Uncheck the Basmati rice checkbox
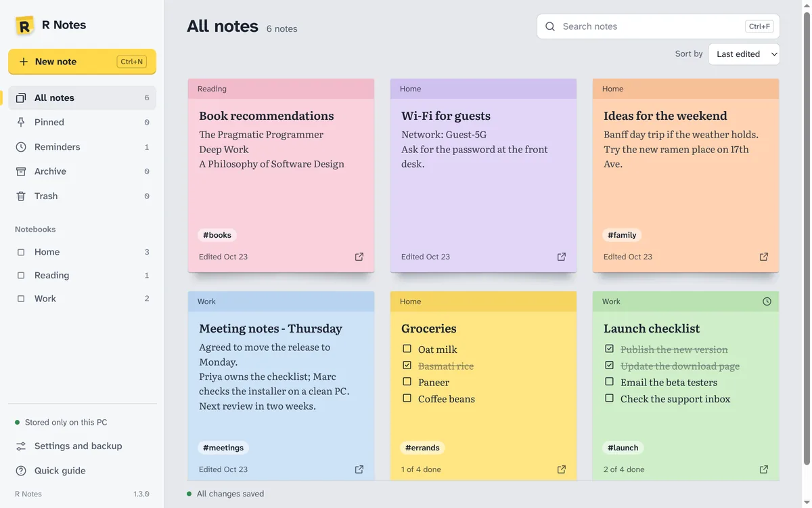Image resolution: width=812 pixels, height=508 pixels. click(407, 365)
